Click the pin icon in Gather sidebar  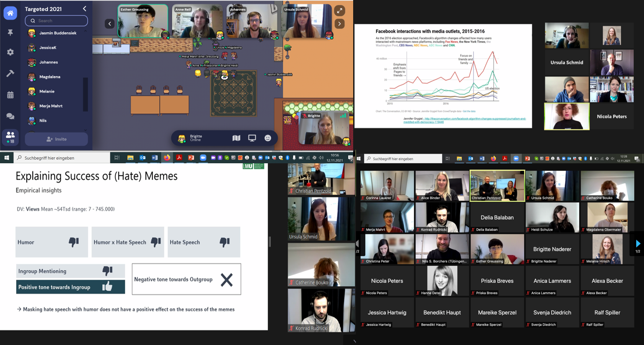point(10,33)
